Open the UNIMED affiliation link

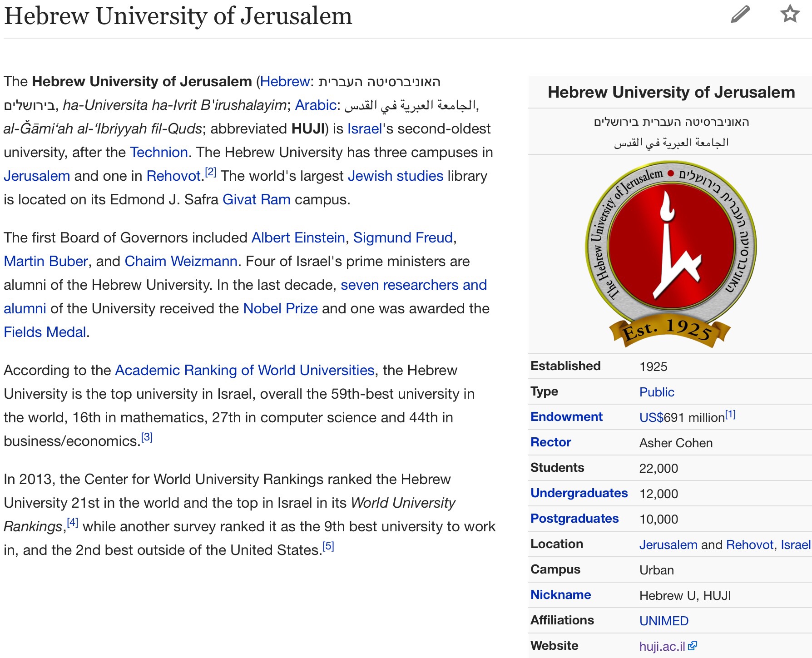pos(664,621)
